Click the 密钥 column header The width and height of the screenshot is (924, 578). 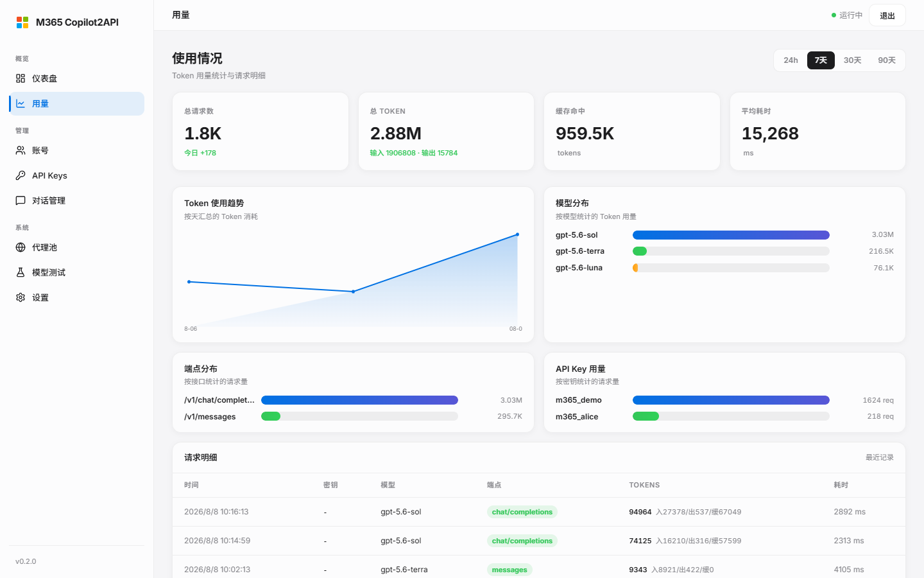tap(330, 485)
